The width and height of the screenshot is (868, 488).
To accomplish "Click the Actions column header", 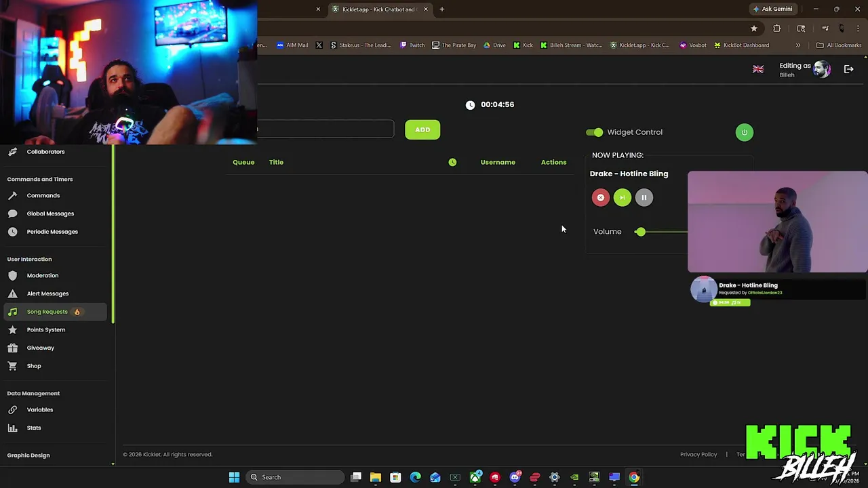I will pyautogui.click(x=553, y=162).
